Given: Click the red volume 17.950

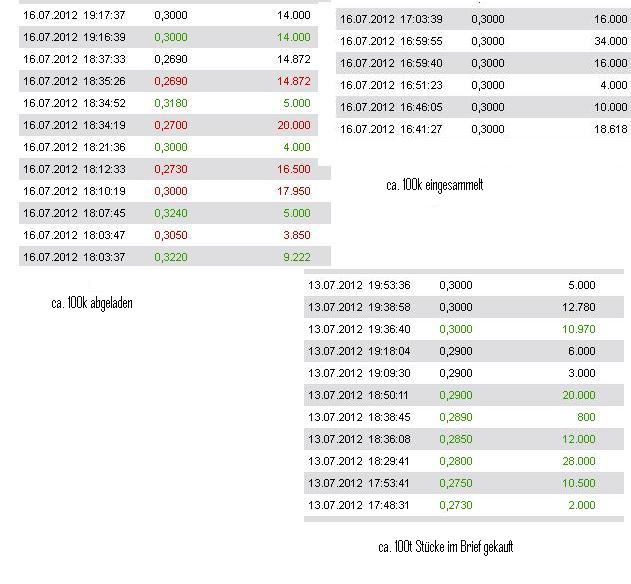Looking at the screenshot, I should point(293,191).
